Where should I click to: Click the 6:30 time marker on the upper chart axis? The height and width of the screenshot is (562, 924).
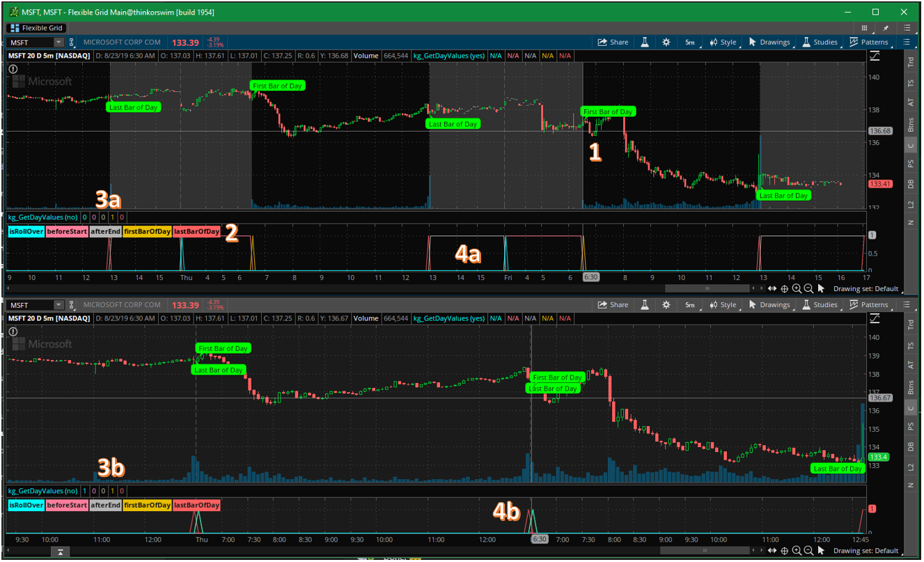(591, 277)
